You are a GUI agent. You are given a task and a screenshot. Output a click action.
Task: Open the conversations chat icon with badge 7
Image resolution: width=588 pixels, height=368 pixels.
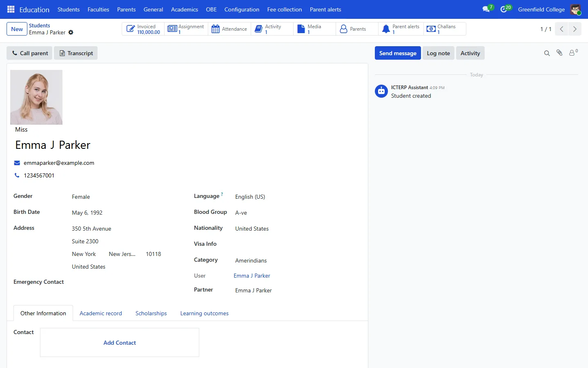(488, 9)
